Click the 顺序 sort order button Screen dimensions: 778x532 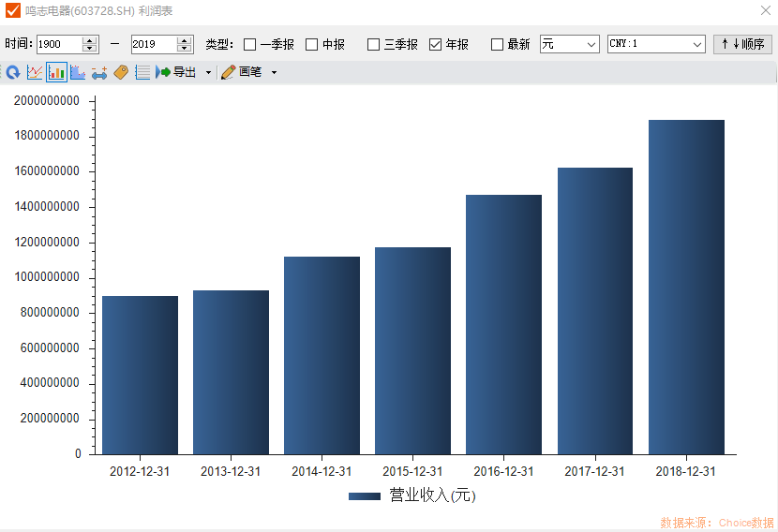742,44
